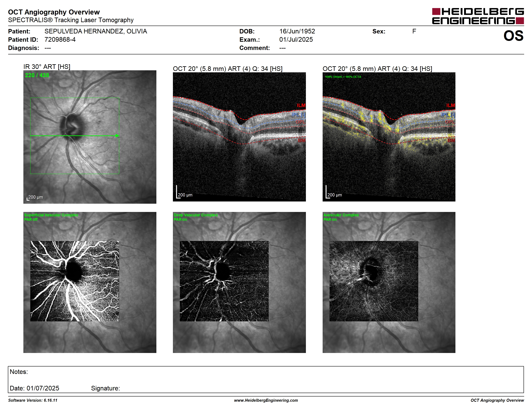
Task: Click the Deep Vascular Complex label
Action: 196,215
